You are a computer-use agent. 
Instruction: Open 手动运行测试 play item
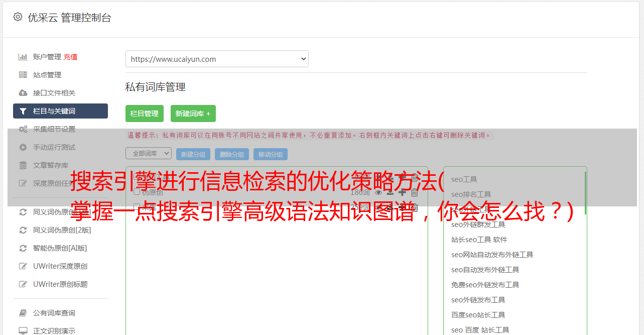pos(54,147)
